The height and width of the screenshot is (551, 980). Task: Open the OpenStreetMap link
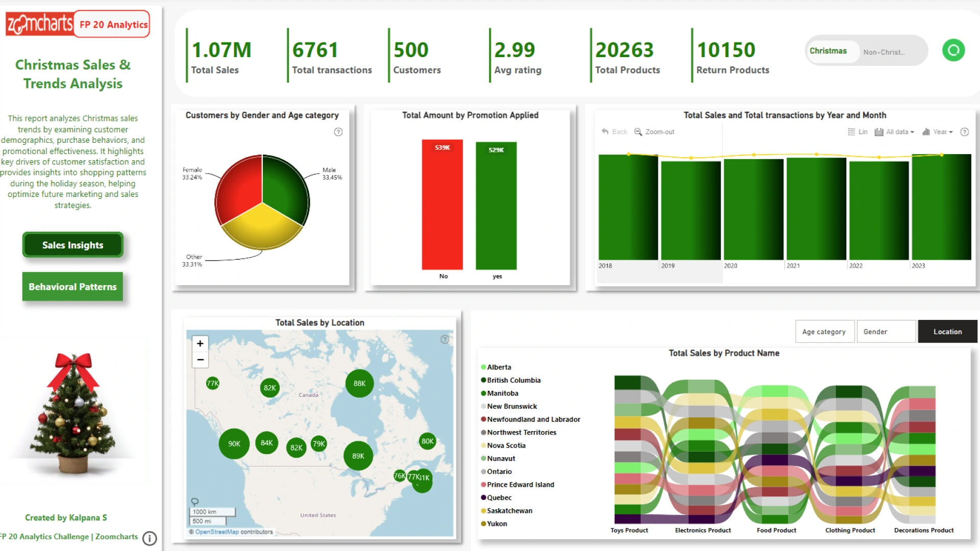pos(216,532)
